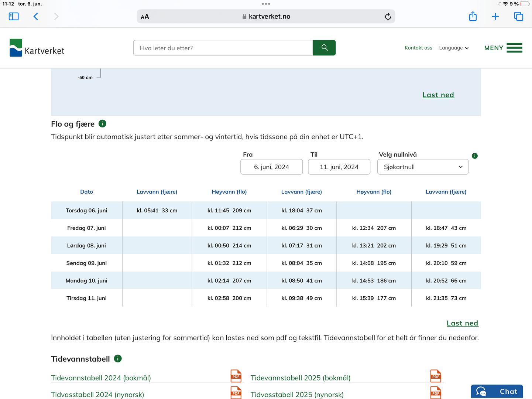Select cell kl. 14:53 186 cm
Viewport: 532px width, 399px height.
(374, 281)
